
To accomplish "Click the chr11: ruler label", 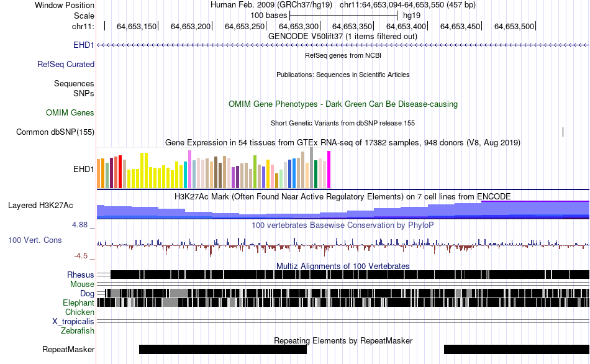I will point(83,26).
